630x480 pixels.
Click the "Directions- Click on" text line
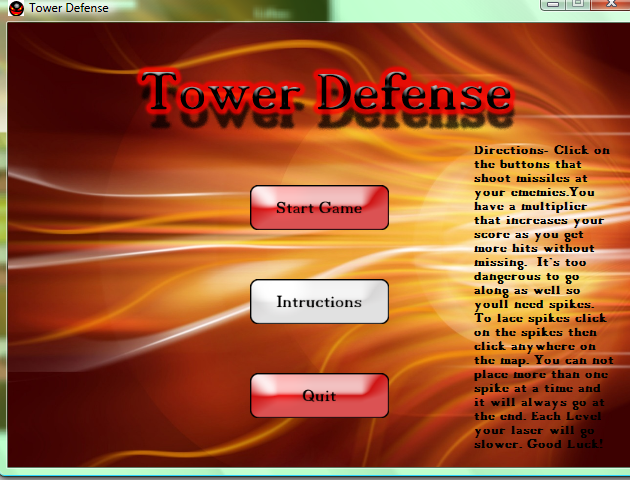(x=542, y=150)
